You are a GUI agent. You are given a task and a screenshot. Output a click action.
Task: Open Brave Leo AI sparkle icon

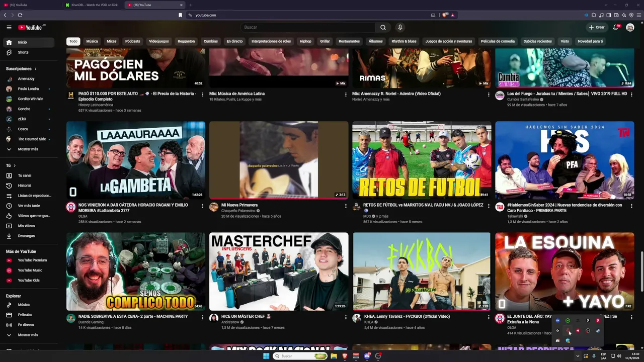[x=624, y=15]
